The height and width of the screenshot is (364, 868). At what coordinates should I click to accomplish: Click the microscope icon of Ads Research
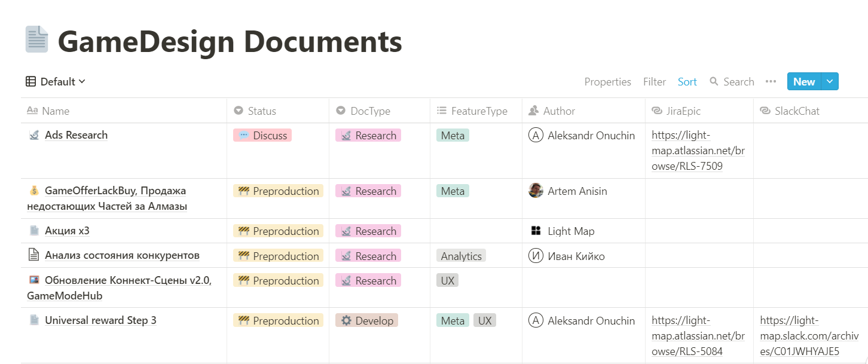[34, 135]
